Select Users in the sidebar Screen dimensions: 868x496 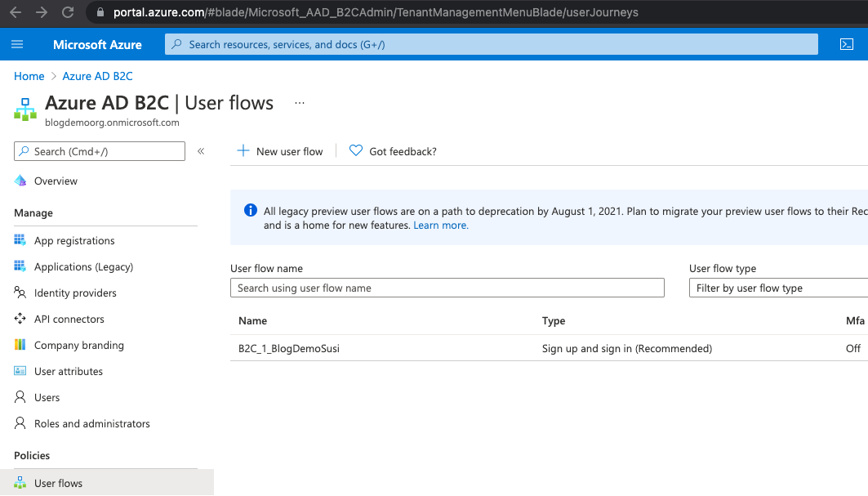(47, 398)
